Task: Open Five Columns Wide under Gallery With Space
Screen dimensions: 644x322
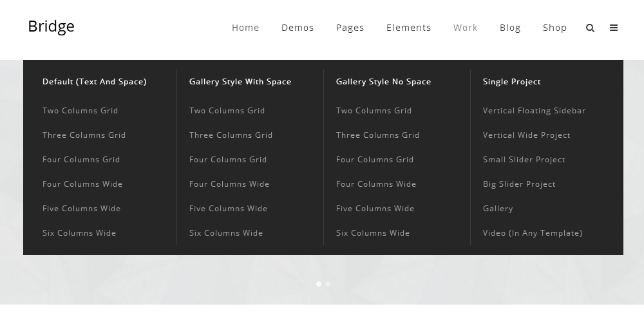Action: click(x=229, y=208)
